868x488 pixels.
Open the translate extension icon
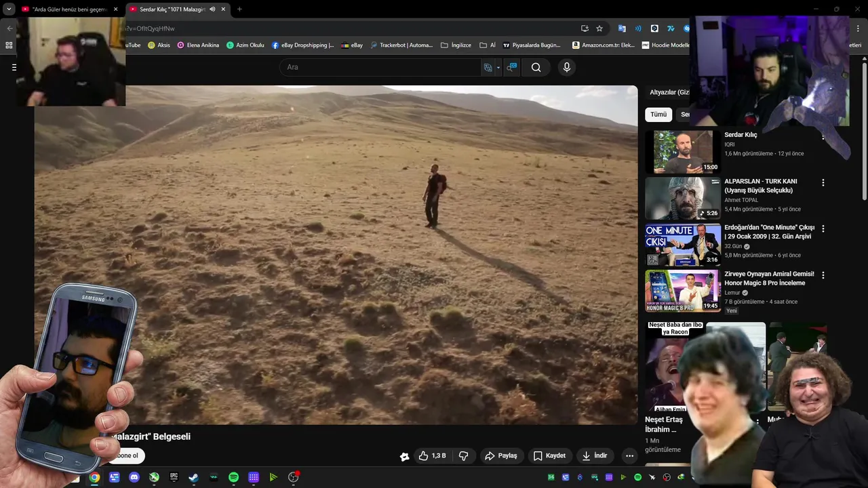coord(622,28)
